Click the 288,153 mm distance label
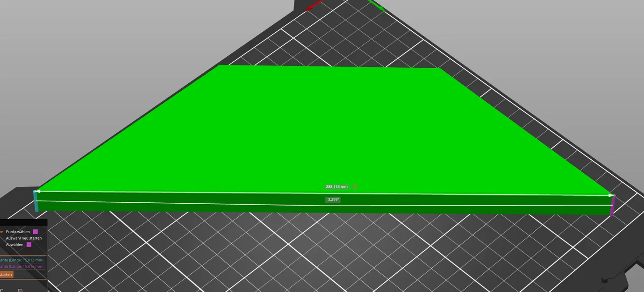This screenshot has width=644, height=292. point(337,186)
